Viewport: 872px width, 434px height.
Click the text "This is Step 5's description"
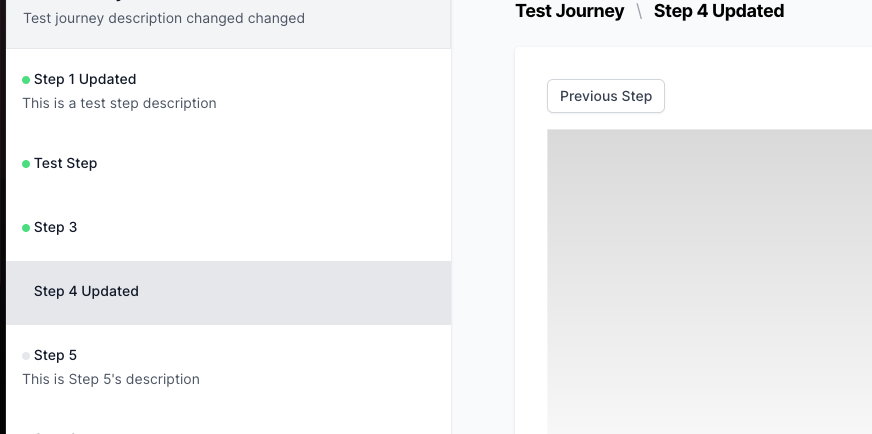[111, 379]
